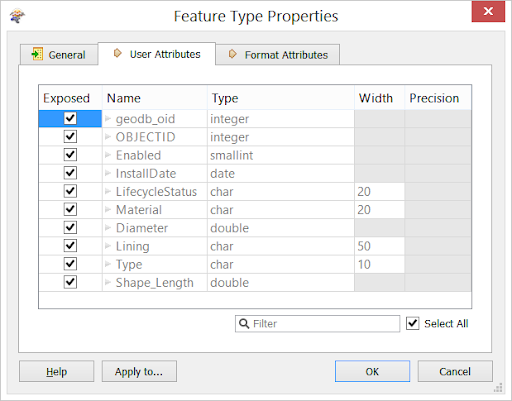Close the Feature Type Properties dialog
Viewport: 512px width, 401px height.
point(488,11)
